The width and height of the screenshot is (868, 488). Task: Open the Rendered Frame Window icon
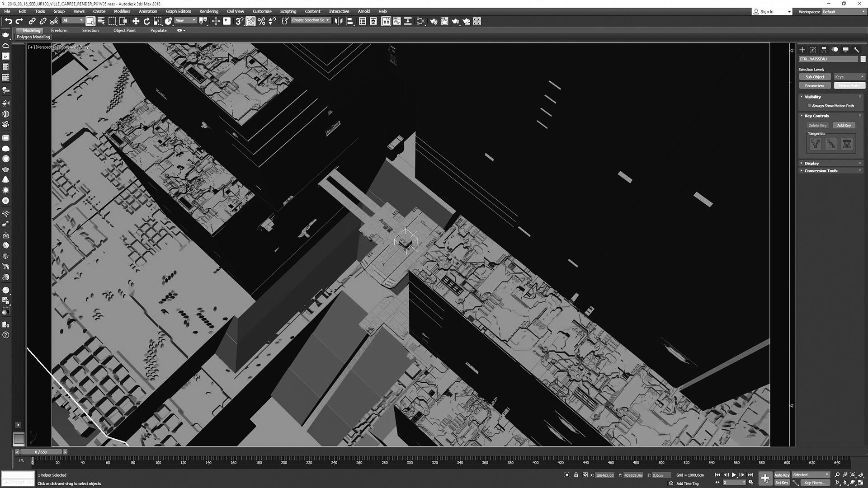coord(444,21)
